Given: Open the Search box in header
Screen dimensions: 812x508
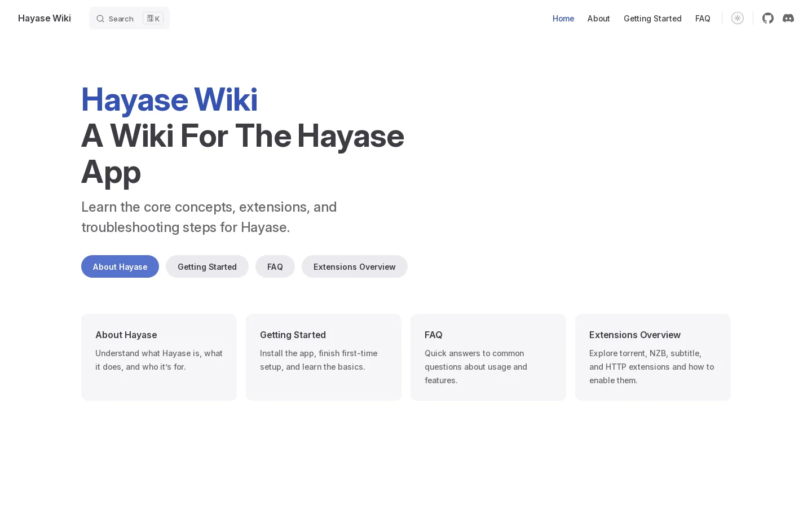Looking at the screenshot, I should tap(129, 18).
